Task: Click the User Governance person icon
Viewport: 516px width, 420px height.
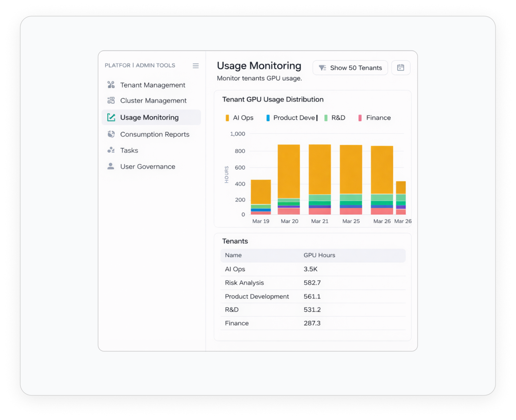Action: [x=111, y=166]
